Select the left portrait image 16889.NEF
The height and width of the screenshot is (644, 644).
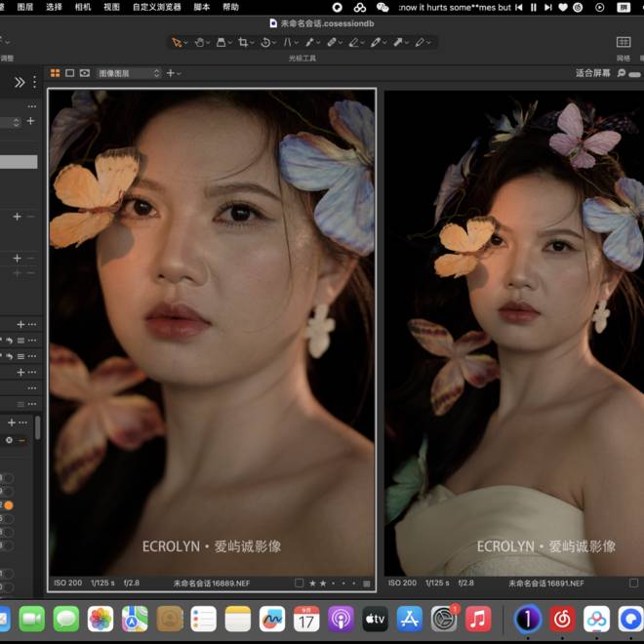point(212,332)
